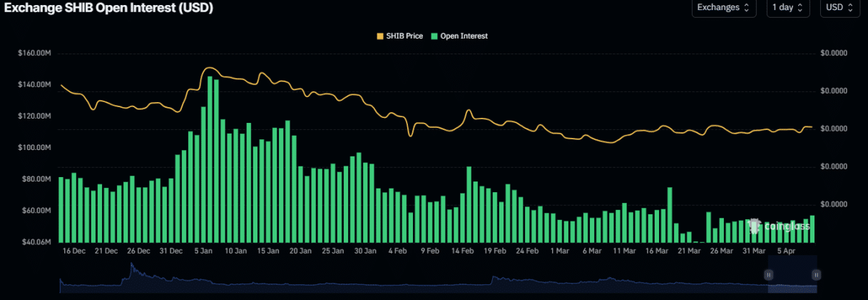The width and height of the screenshot is (868, 300).
Task: Click the green Open Interest legend swatch
Action: (x=434, y=36)
